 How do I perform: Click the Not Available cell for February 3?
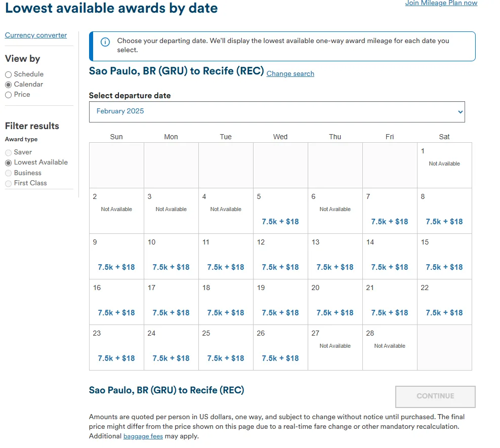point(171,211)
